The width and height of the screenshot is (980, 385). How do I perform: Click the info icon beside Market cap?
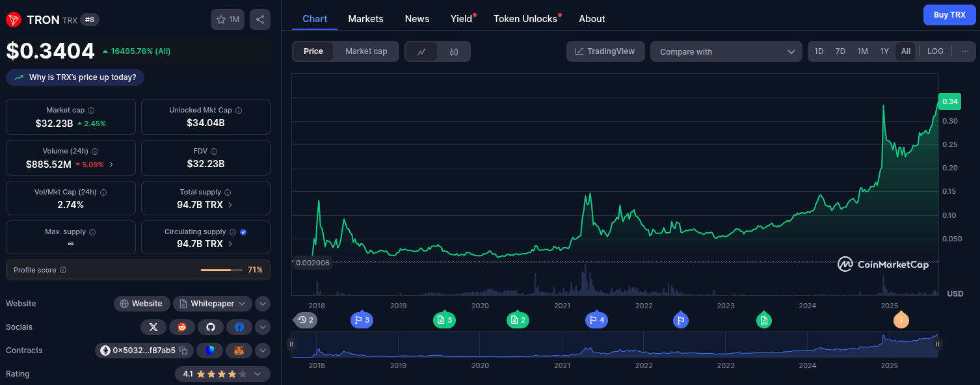pyautogui.click(x=91, y=111)
